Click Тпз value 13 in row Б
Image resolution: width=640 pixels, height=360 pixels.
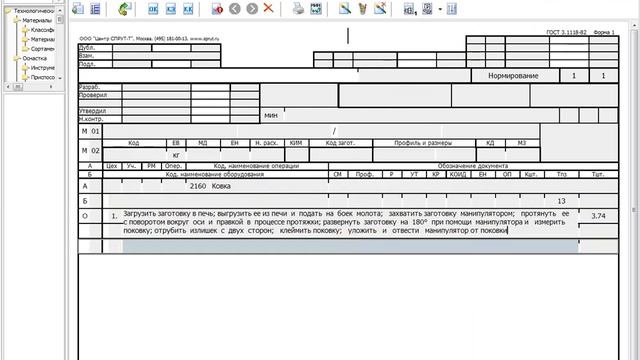(561, 201)
